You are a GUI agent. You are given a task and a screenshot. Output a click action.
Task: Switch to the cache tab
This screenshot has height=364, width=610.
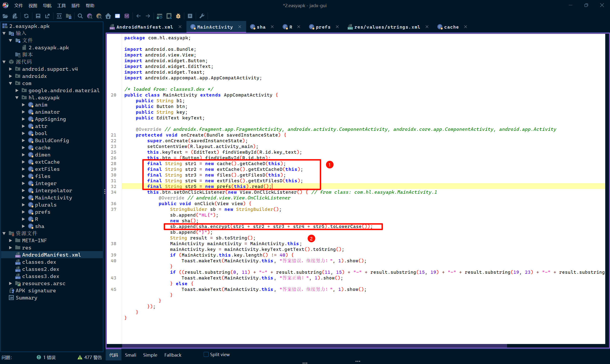[451, 27]
